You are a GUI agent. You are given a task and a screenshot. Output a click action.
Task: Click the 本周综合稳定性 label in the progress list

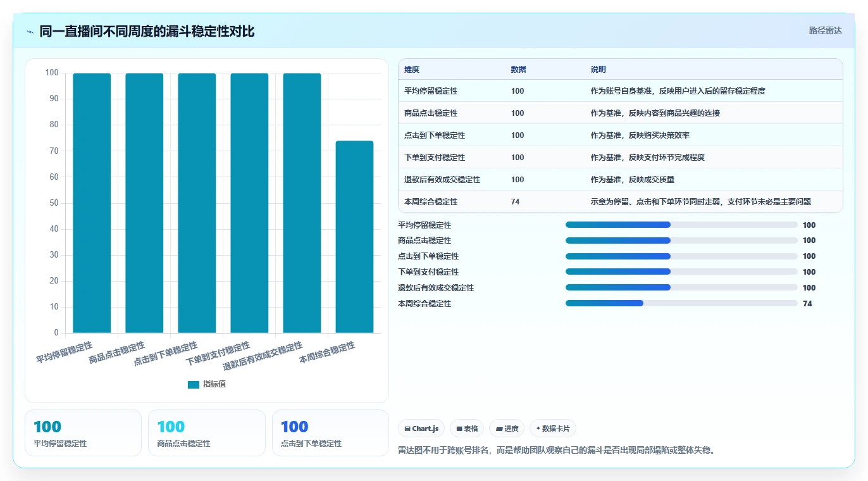pyautogui.click(x=425, y=304)
